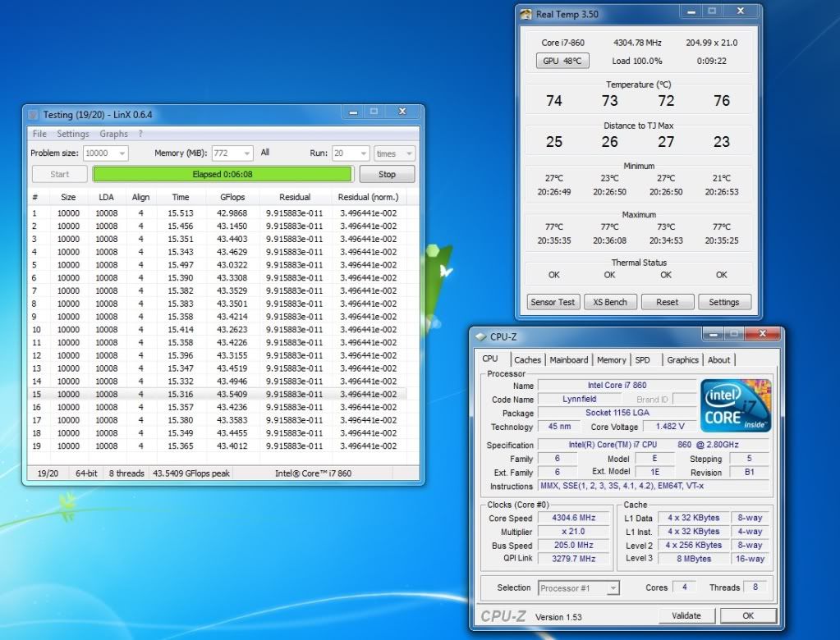Image resolution: width=840 pixels, height=640 pixels.
Task: Select the CPU tab in CPU-Z
Action: [x=490, y=359]
